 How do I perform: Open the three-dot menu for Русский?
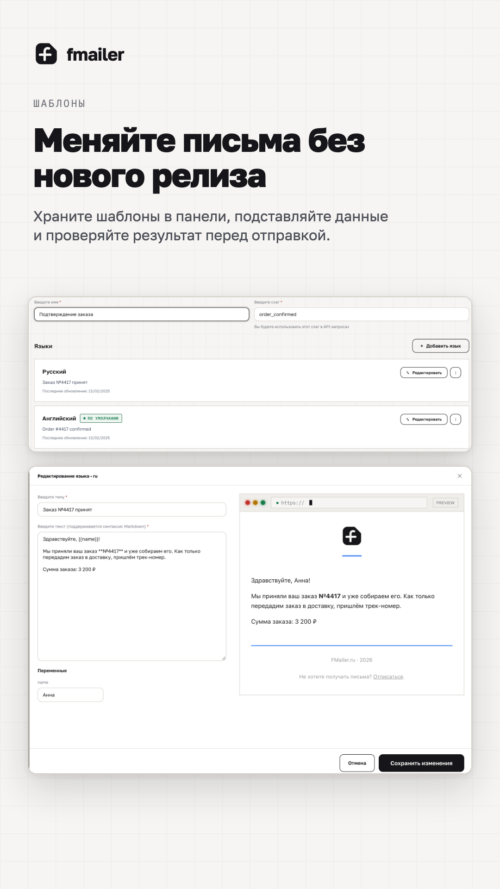pyautogui.click(x=455, y=372)
